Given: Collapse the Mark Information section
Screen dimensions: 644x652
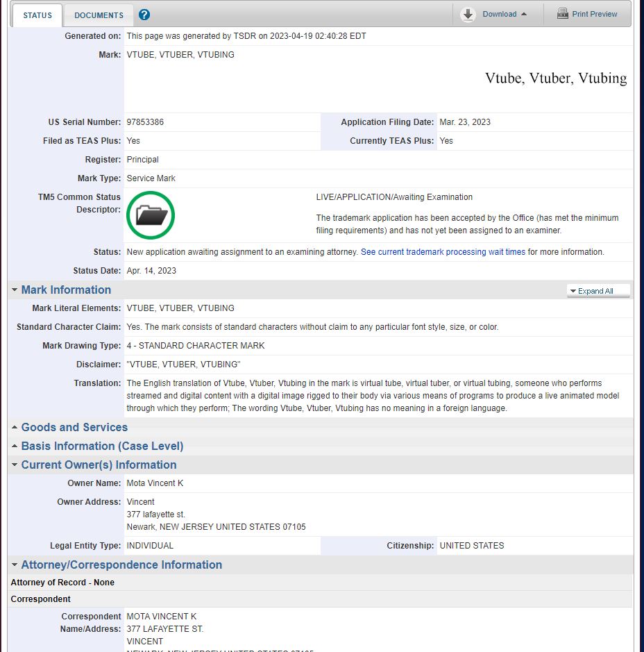Looking at the screenshot, I should (66, 290).
